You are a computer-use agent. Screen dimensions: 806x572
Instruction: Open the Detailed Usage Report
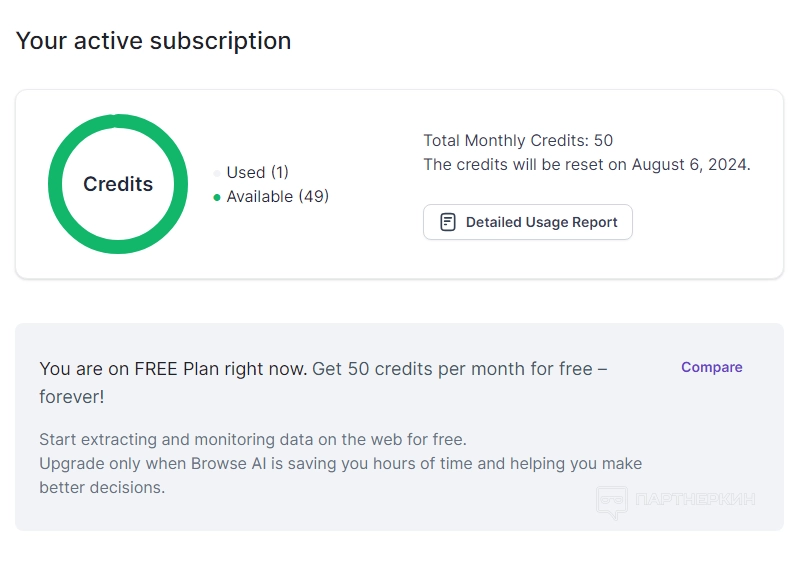pos(528,222)
